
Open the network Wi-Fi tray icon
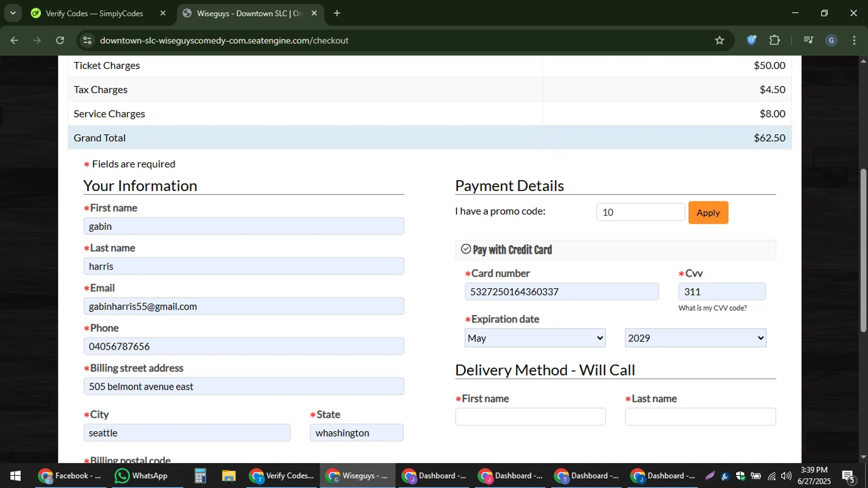coord(771,476)
